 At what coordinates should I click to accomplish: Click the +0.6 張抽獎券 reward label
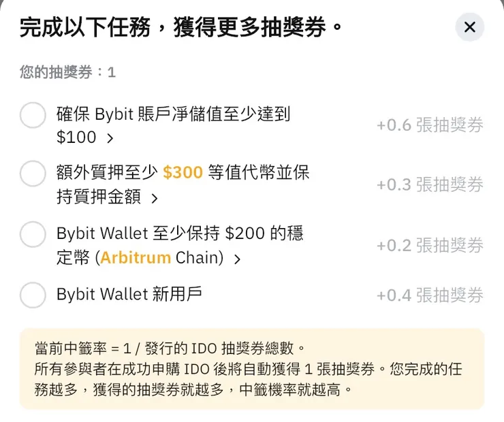click(430, 125)
